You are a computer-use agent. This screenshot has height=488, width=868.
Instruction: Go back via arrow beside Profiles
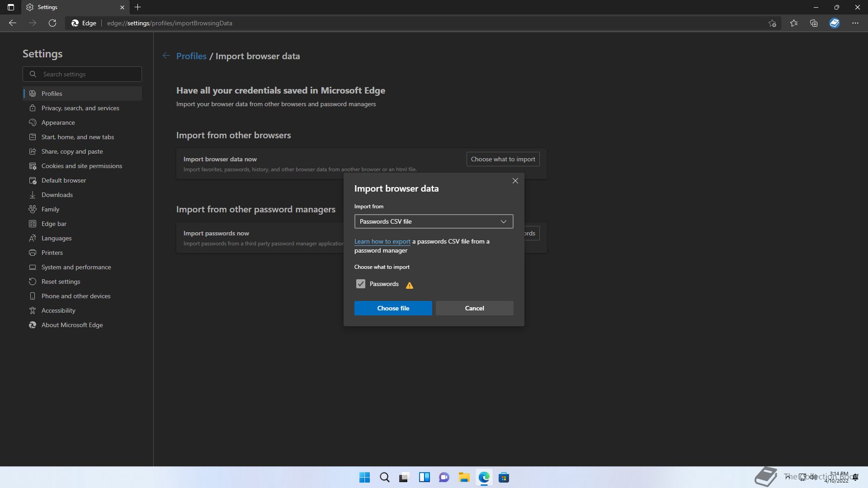(x=166, y=56)
